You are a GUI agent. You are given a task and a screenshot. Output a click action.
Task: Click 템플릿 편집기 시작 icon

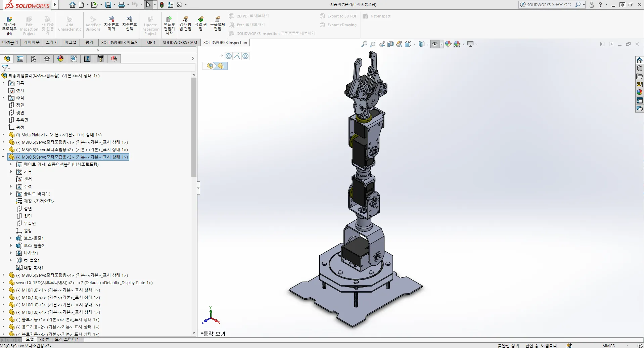coord(169,26)
